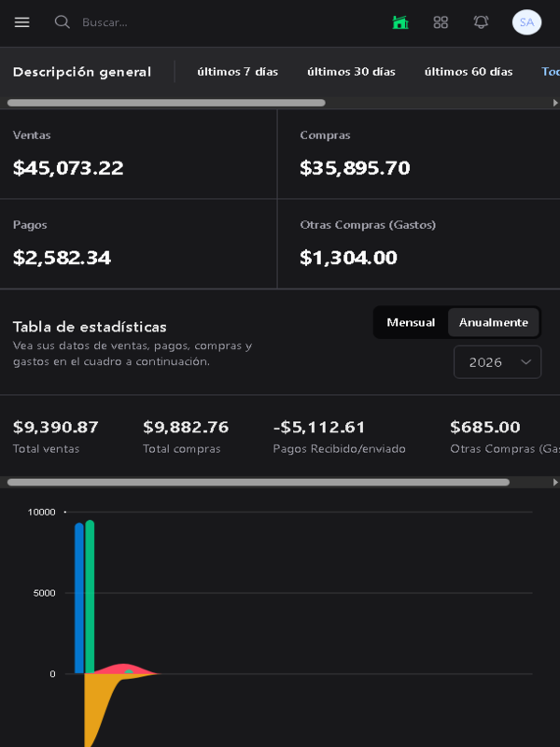Select the últimos 30 días filter

[x=351, y=72]
